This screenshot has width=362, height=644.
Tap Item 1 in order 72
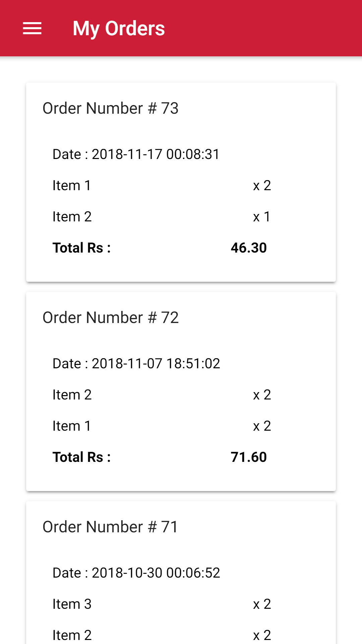(72, 426)
